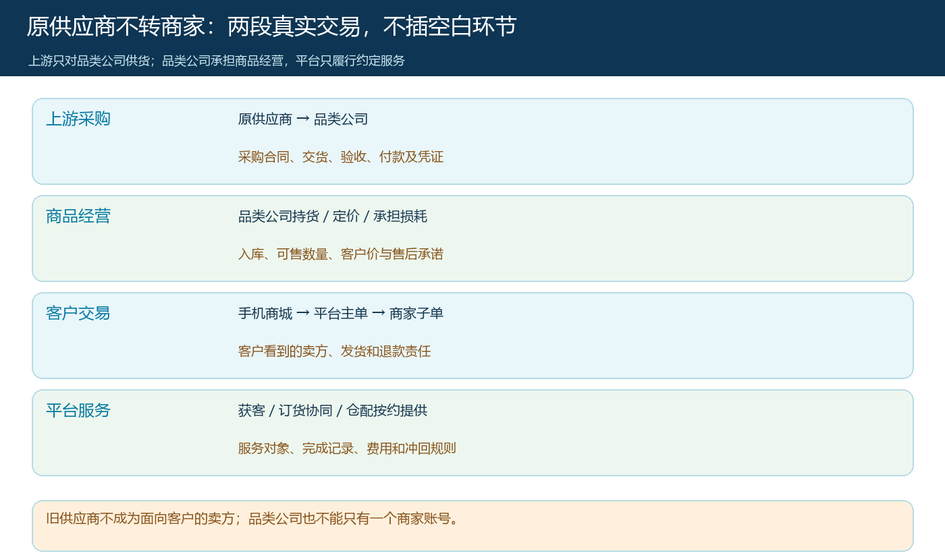945x560 pixels.
Task: Click "客户看到的卖方、发货和退款责任" line
Action: tap(334, 352)
